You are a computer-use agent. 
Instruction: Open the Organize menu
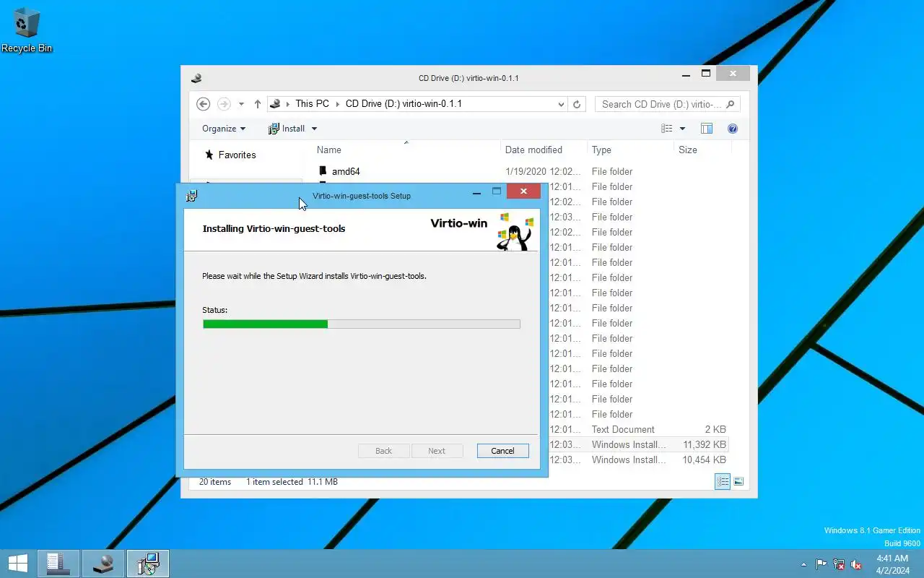pyautogui.click(x=224, y=129)
